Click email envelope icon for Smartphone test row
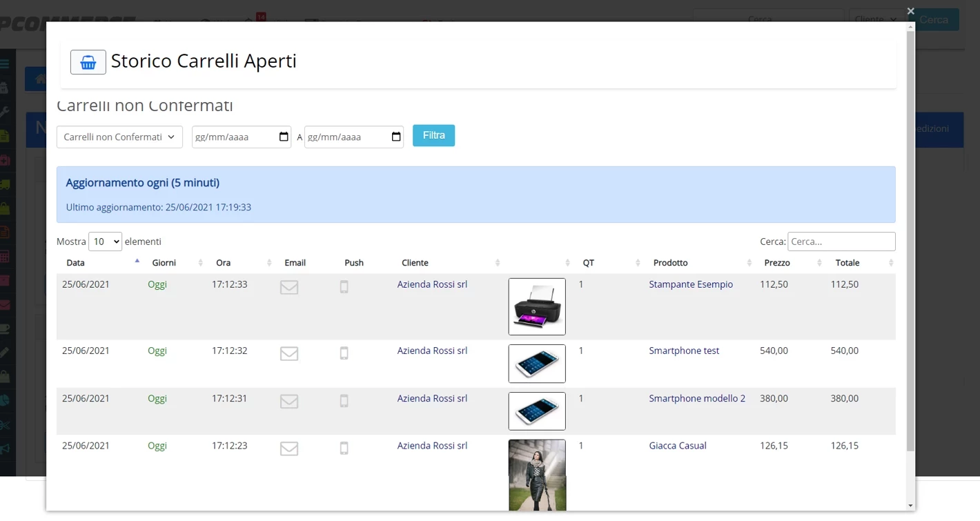980x521 pixels. [x=289, y=353]
